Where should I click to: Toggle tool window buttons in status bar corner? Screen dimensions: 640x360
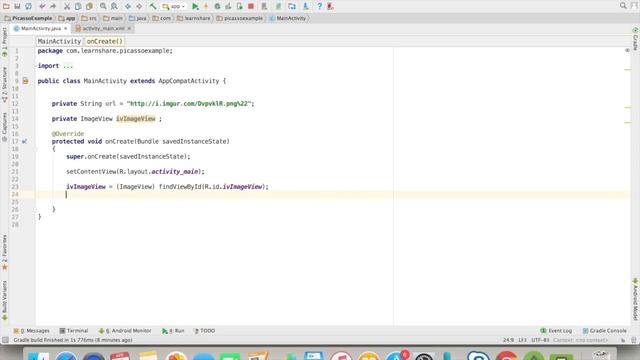5,340
